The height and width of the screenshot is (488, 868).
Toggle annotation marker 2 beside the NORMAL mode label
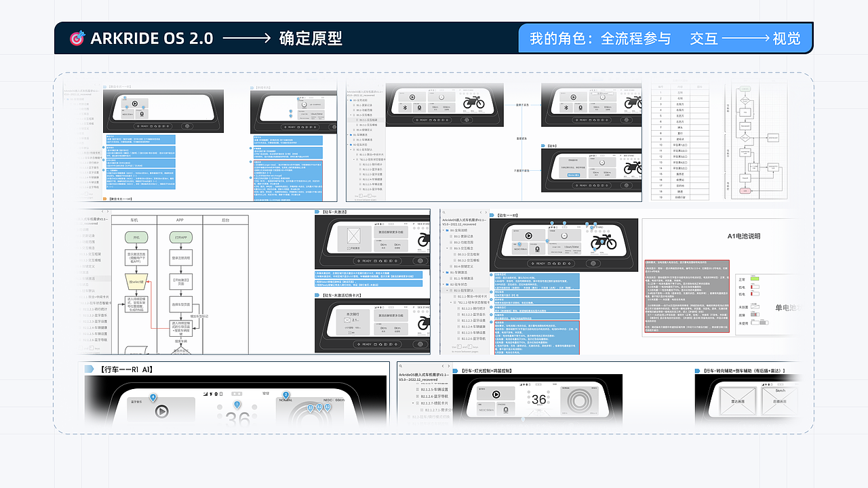point(285,394)
